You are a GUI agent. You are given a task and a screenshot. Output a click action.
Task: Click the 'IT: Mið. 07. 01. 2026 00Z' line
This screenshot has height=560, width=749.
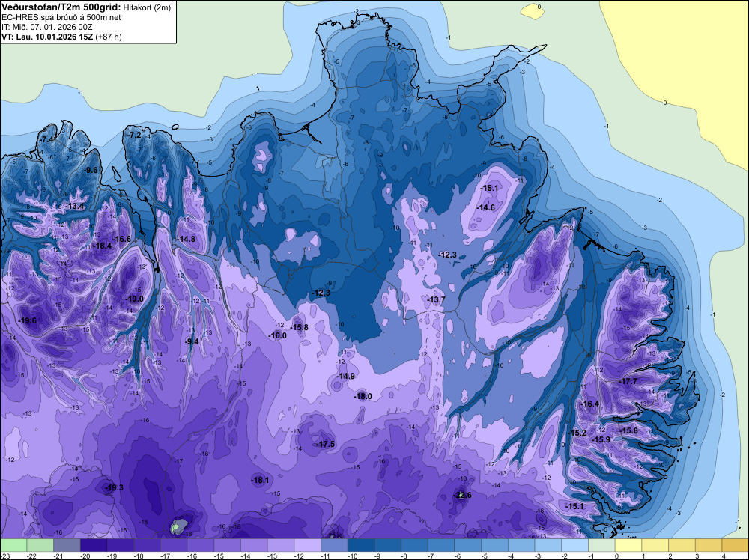click(x=46, y=27)
